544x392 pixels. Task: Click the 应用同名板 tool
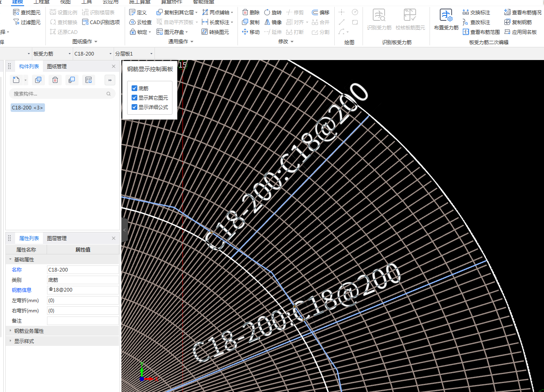[x=521, y=32]
